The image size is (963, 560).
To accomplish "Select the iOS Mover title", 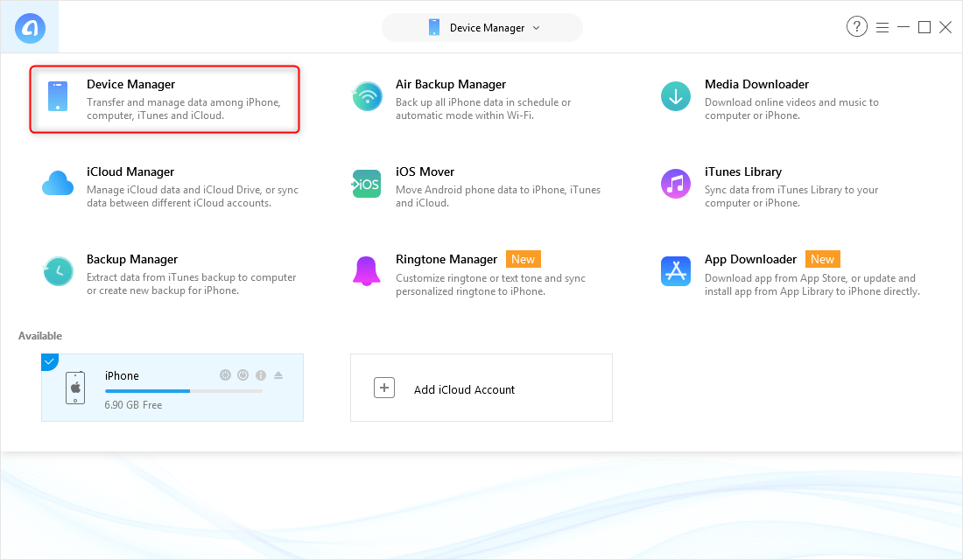I will pos(425,171).
